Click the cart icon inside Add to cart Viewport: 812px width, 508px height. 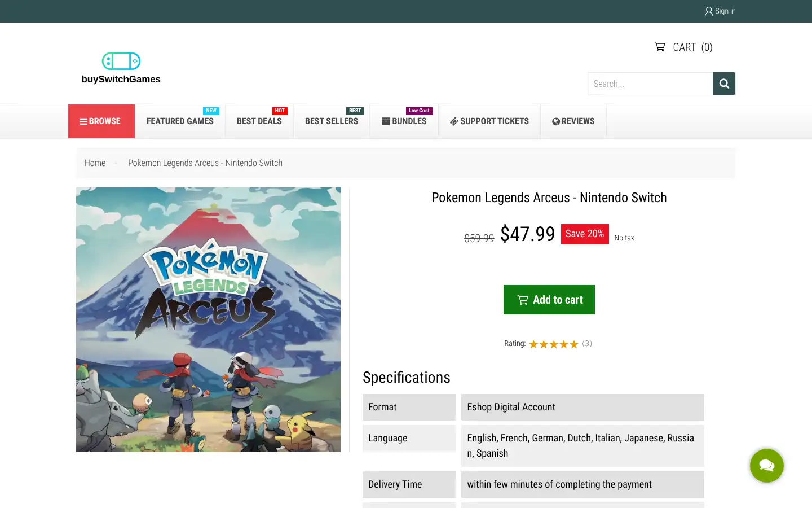tap(523, 300)
